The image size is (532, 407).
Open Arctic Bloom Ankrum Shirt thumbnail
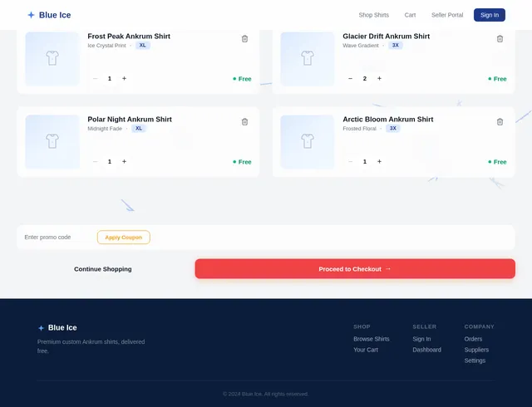[308, 141]
